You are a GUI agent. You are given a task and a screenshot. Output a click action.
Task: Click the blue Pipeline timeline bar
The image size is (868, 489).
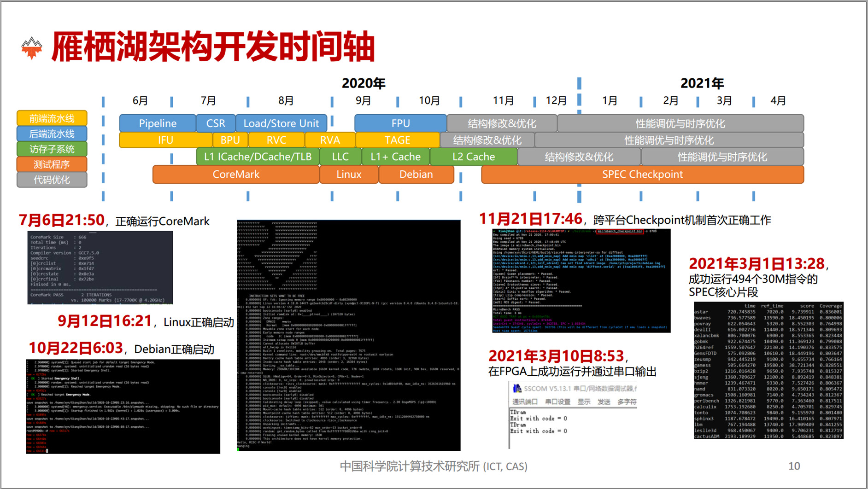pyautogui.click(x=158, y=123)
